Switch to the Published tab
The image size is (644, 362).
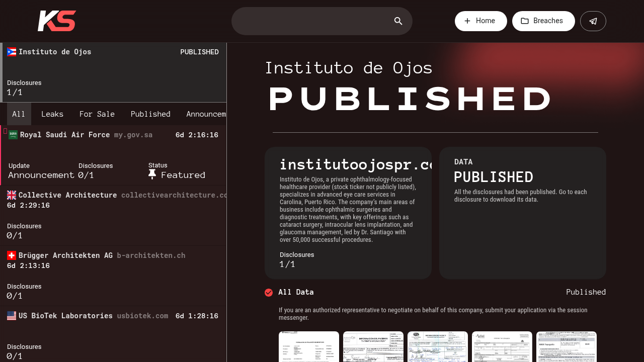[150, 114]
